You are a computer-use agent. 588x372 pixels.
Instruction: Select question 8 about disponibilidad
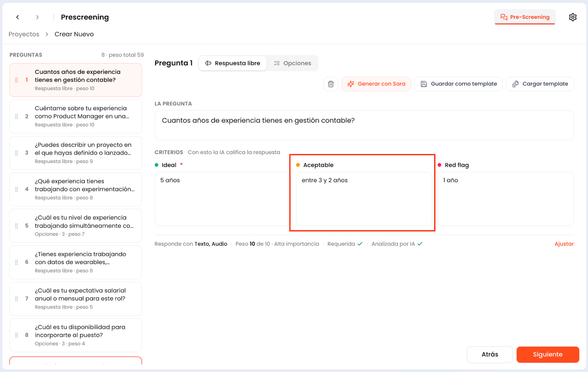[76, 335]
